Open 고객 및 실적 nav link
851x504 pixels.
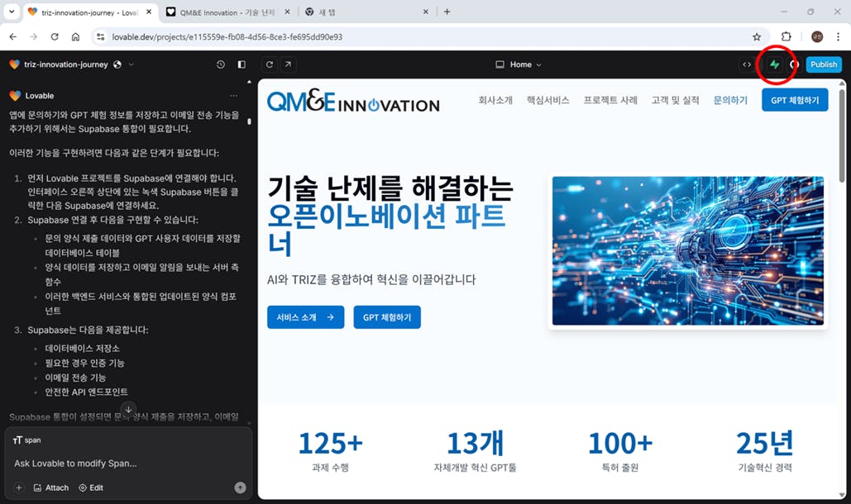pos(675,100)
